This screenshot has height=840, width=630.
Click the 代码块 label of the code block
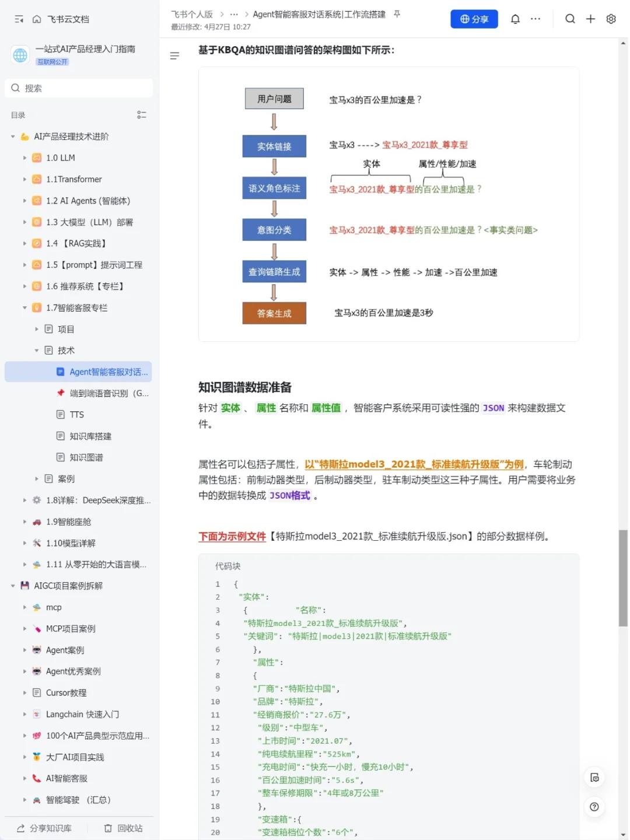pos(228,566)
